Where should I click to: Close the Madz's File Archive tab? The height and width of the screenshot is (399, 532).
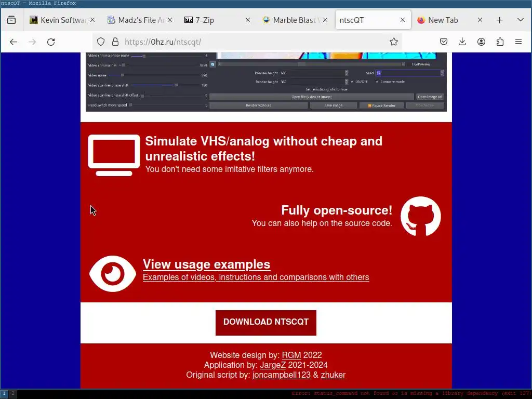[170, 20]
